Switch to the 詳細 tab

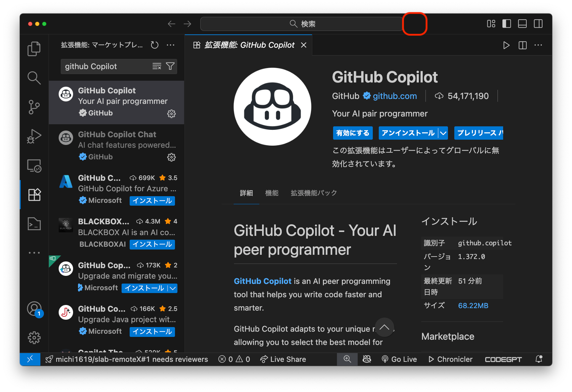point(246,193)
